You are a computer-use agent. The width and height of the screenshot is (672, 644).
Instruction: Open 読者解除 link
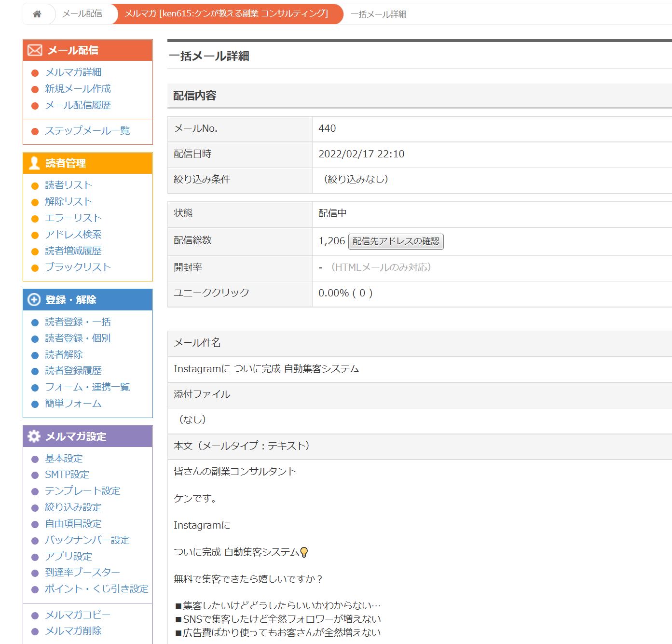click(x=64, y=355)
